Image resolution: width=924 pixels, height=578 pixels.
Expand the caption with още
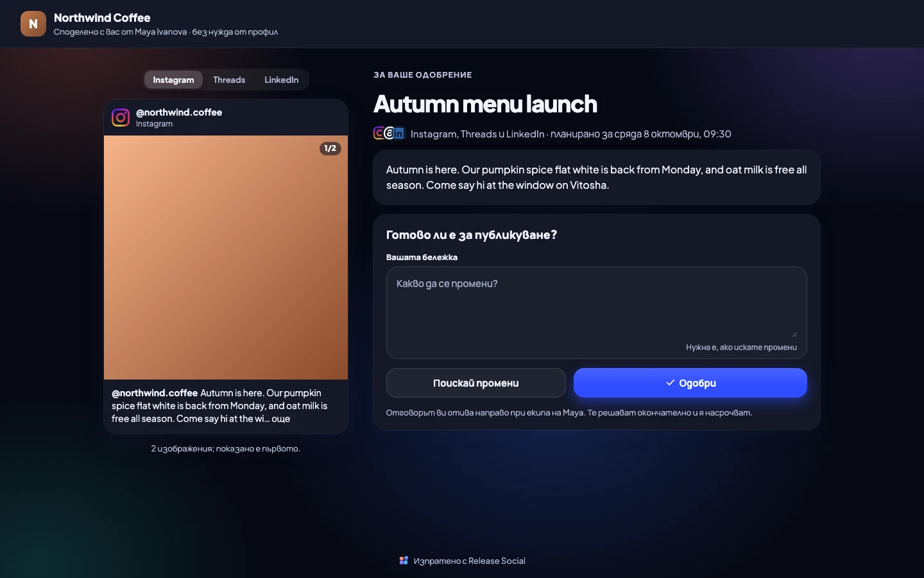pos(281,419)
